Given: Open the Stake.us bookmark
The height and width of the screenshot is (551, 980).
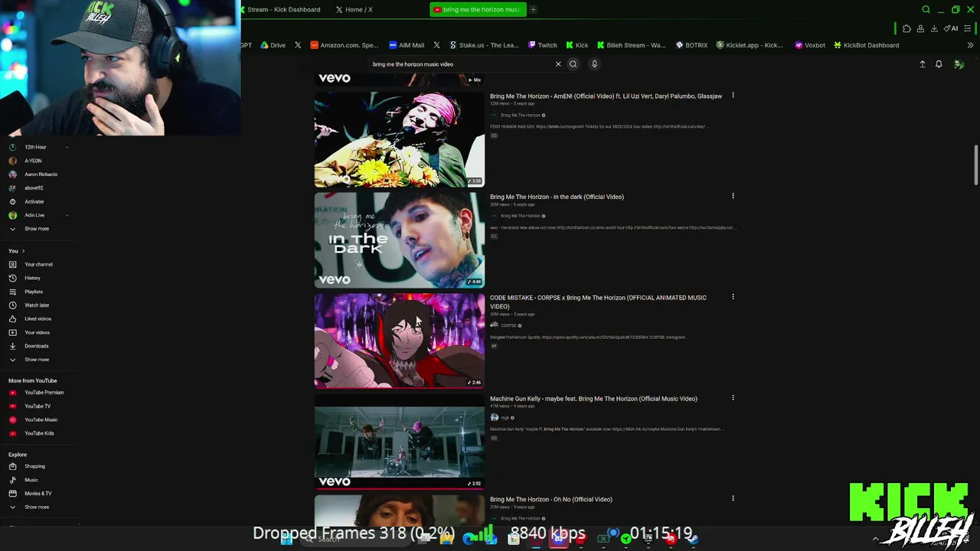Looking at the screenshot, I should (485, 45).
